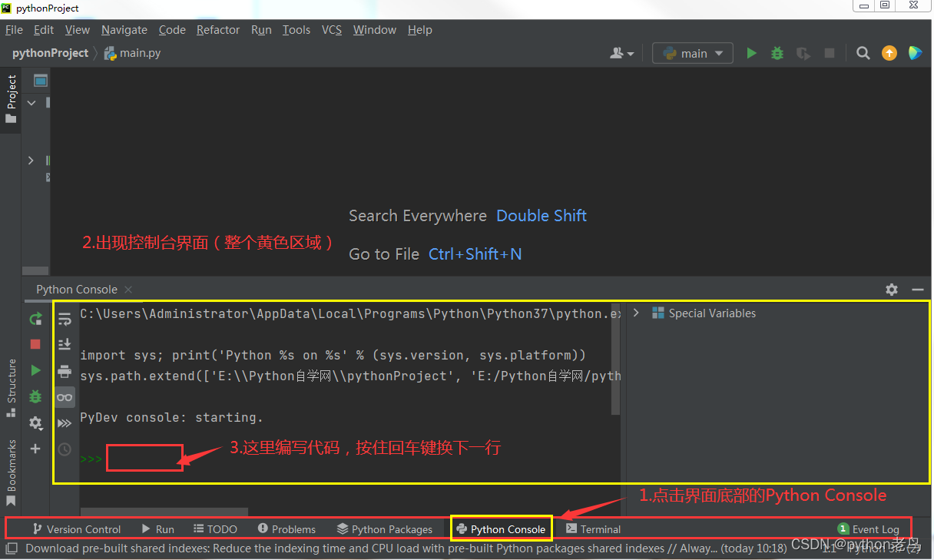
Task: Click the console input prompt line
Action: (x=349, y=459)
